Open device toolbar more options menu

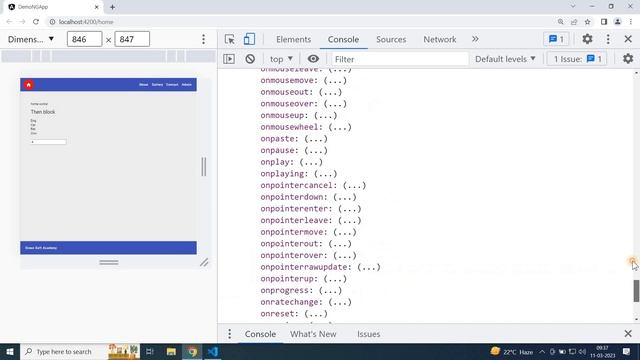coord(203,39)
